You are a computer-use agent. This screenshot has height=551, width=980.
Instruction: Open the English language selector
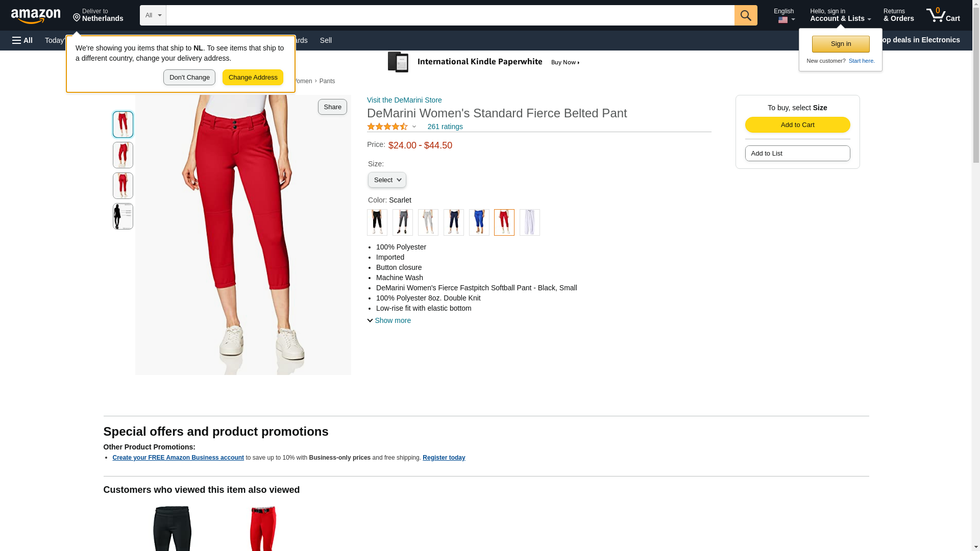coord(785,15)
